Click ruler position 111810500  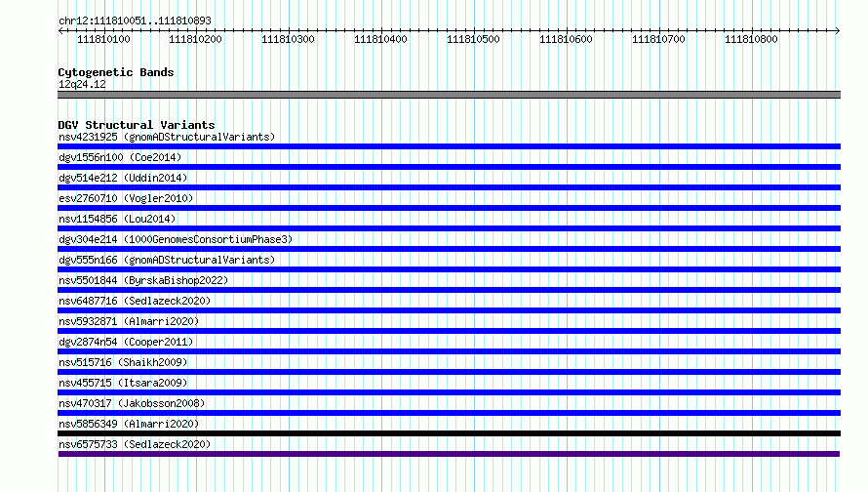point(473,39)
